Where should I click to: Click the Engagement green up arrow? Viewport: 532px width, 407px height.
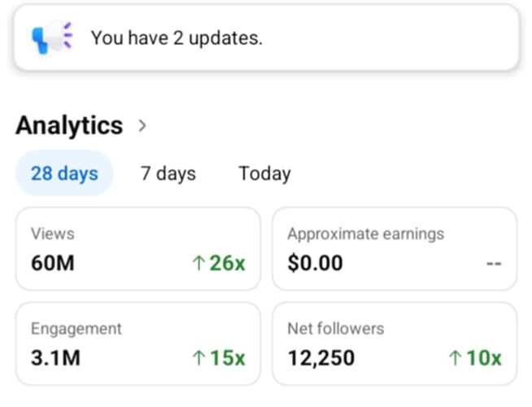coord(198,358)
